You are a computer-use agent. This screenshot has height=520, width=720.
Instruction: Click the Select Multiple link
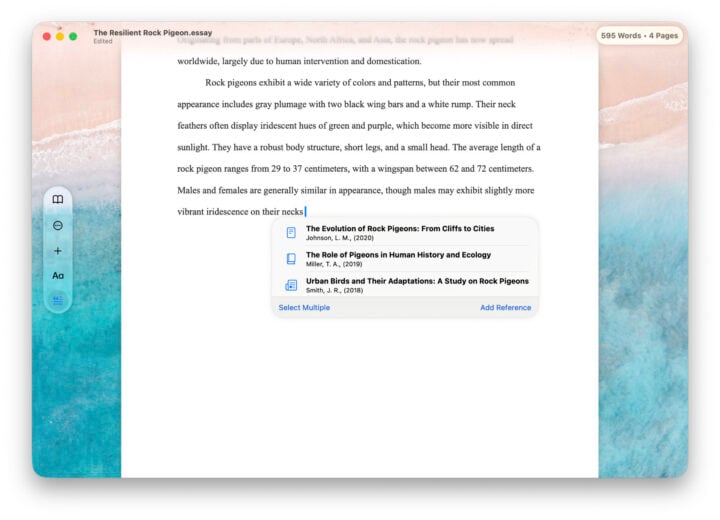pos(304,308)
